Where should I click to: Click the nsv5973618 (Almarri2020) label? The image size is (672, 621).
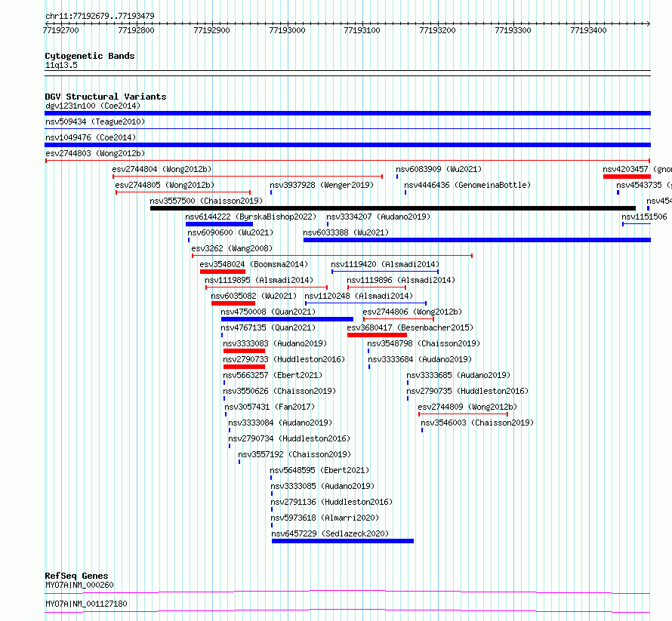325,518
